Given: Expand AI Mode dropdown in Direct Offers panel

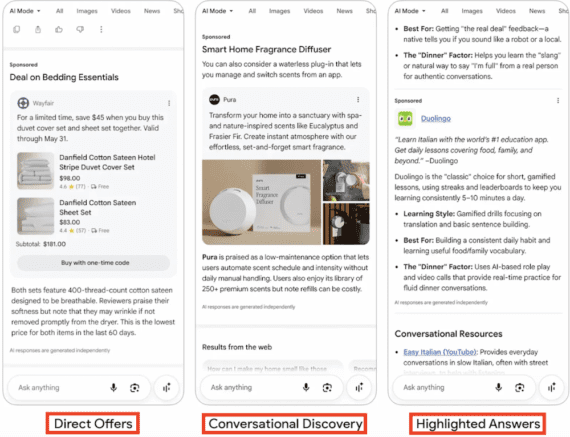Looking at the screenshot, I should (x=25, y=11).
